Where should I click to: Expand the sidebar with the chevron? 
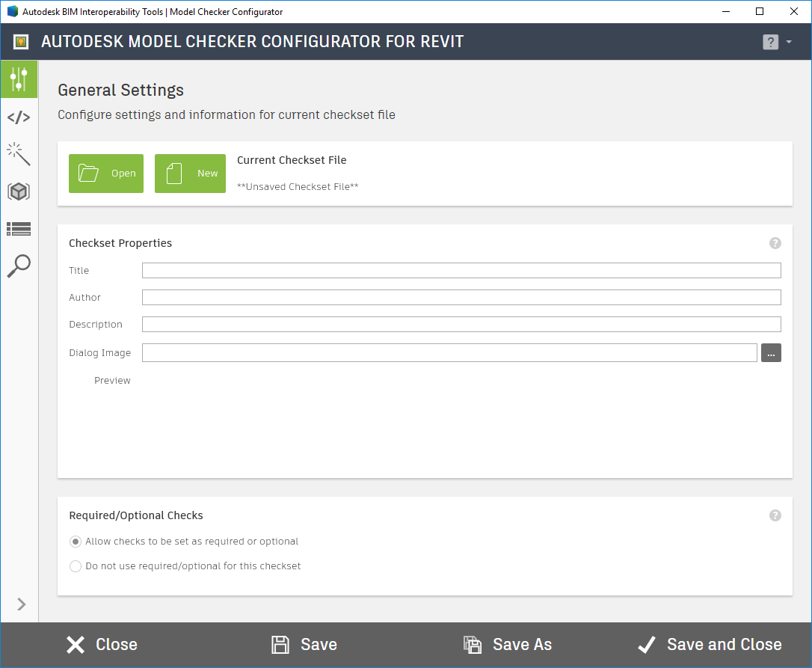pyautogui.click(x=20, y=604)
